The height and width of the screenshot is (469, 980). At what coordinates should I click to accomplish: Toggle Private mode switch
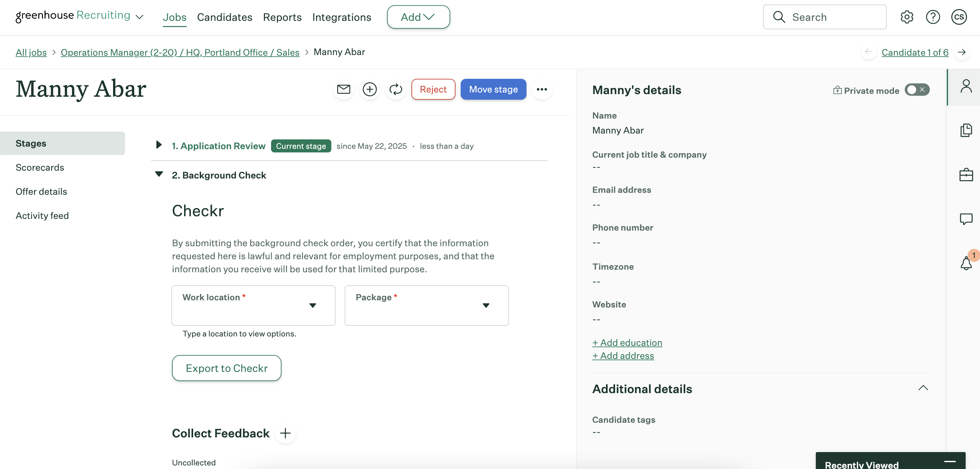pyautogui.click(x=917, y=90)
